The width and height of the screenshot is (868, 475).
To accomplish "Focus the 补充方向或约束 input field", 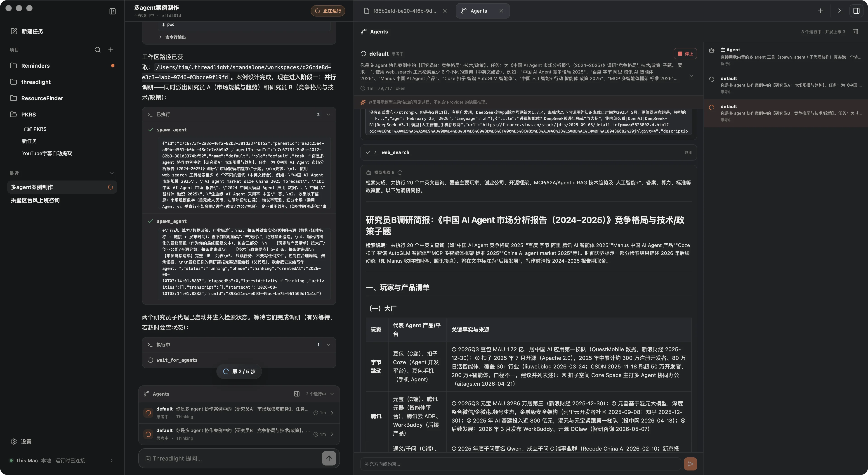I will tap(521, 464).
